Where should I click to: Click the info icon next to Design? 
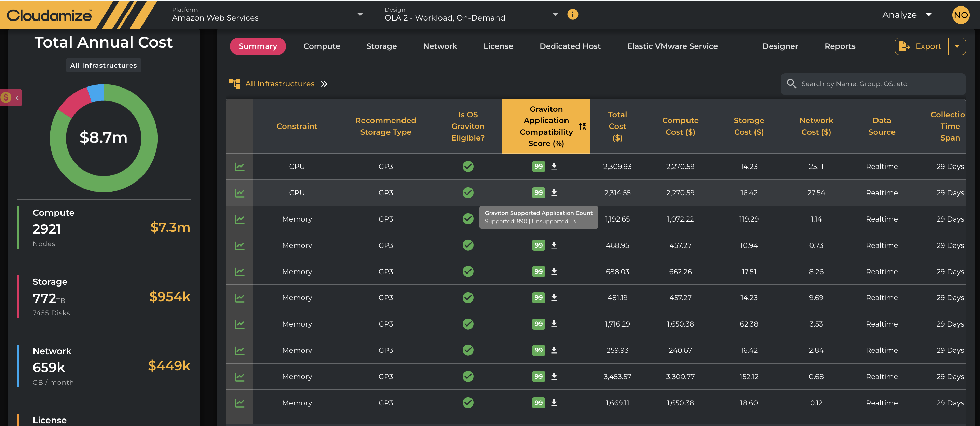[573, 14]
